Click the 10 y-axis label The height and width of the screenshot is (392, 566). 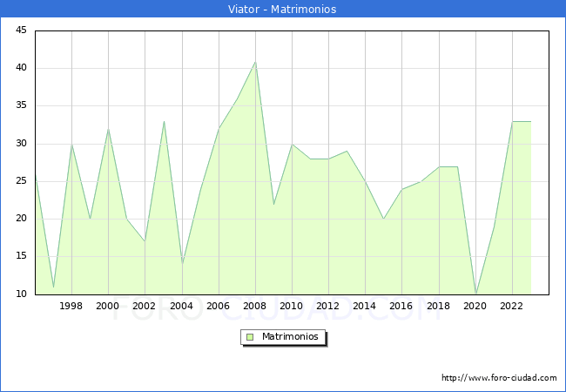[20, 294]
